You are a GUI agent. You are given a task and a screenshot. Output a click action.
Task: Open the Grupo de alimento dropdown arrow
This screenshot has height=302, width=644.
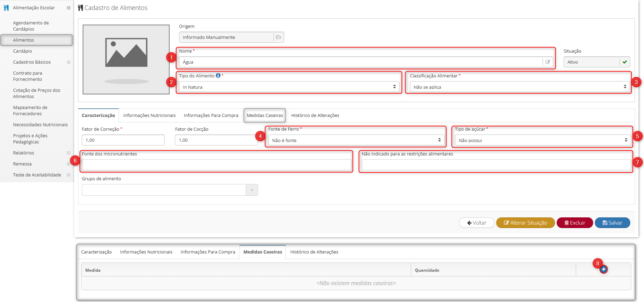(252, 190)
